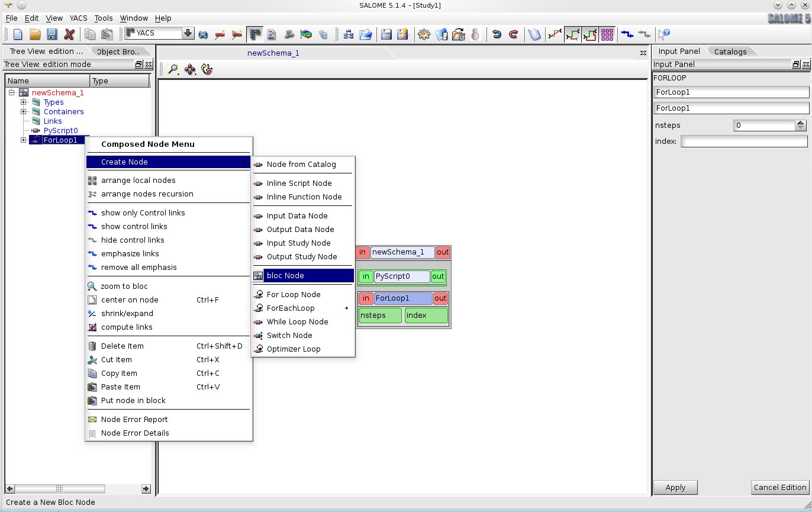Collapse the newSchema_1 tree root
This screenshot has width=812, height=512.
[11, 92]
